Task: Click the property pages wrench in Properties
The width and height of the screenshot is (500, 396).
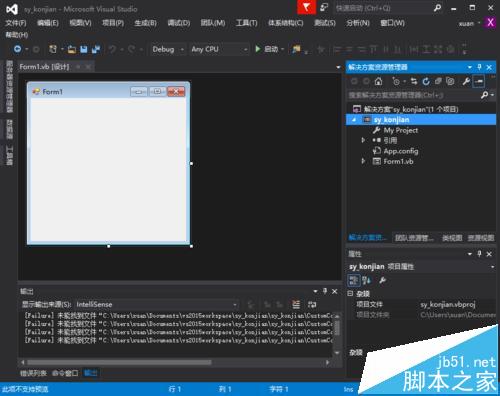Action: coord(382,280)
